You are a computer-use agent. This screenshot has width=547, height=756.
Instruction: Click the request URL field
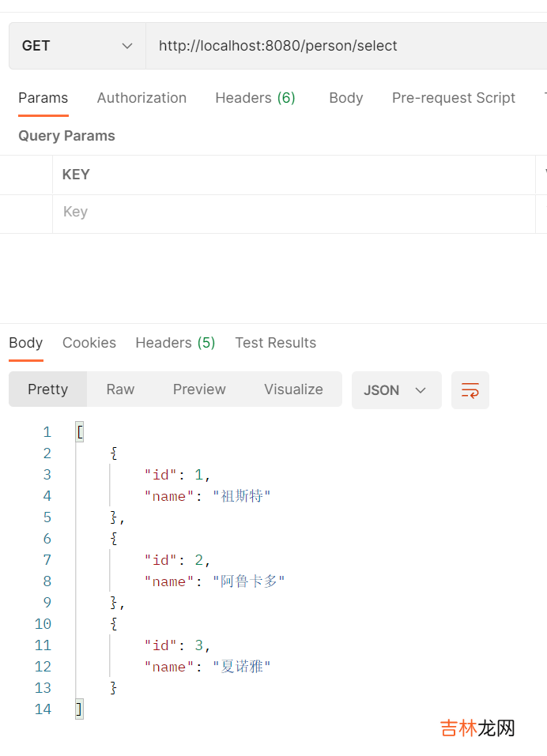coord(346,46)
